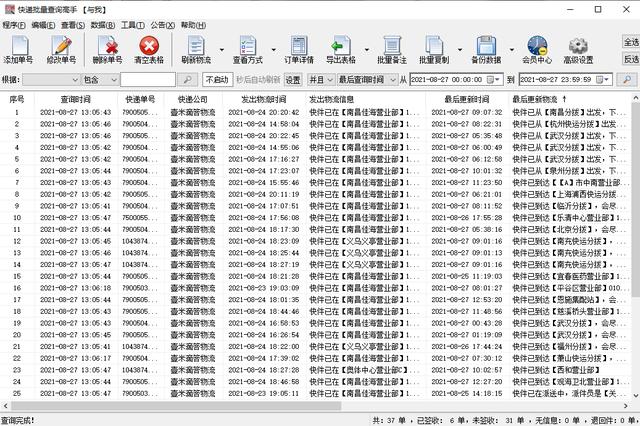
Task: Expand the 根据 field dropdown
Action: (74, 79)
